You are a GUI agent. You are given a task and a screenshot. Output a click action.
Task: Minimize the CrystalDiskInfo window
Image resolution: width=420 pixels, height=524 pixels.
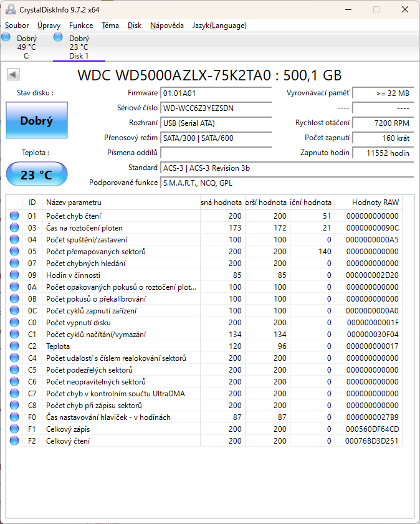point(348,9)
